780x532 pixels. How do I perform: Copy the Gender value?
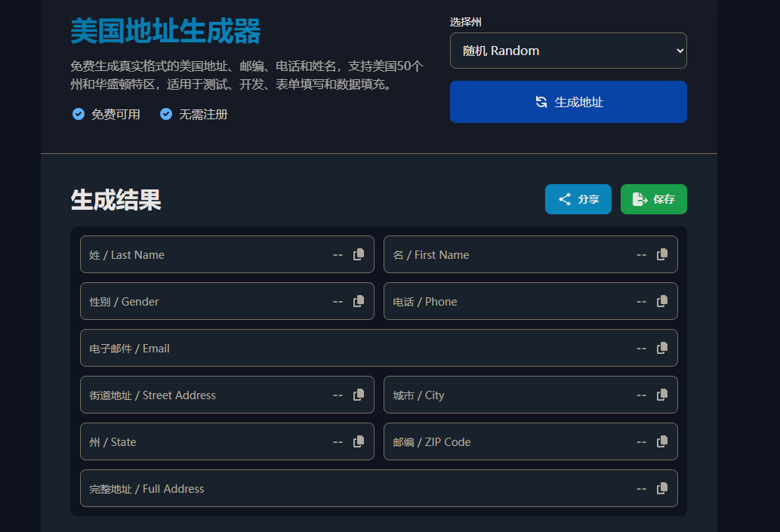point(359,301)
